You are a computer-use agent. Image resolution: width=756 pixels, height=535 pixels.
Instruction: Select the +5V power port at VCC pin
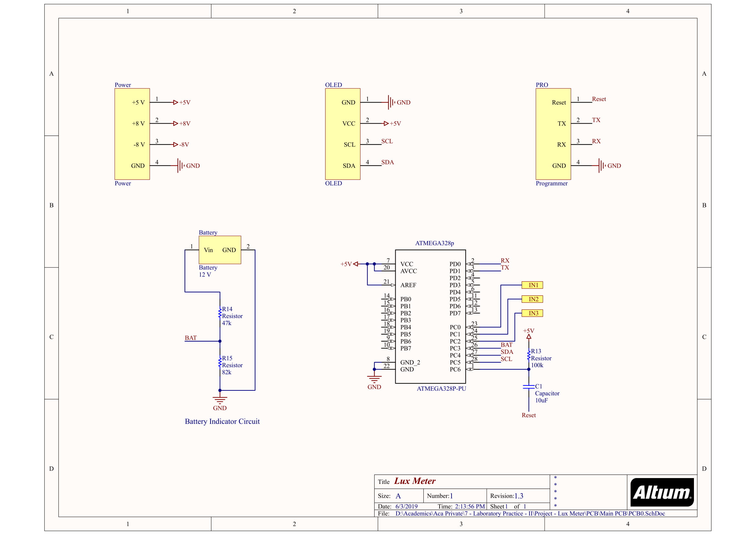(356, 264)
